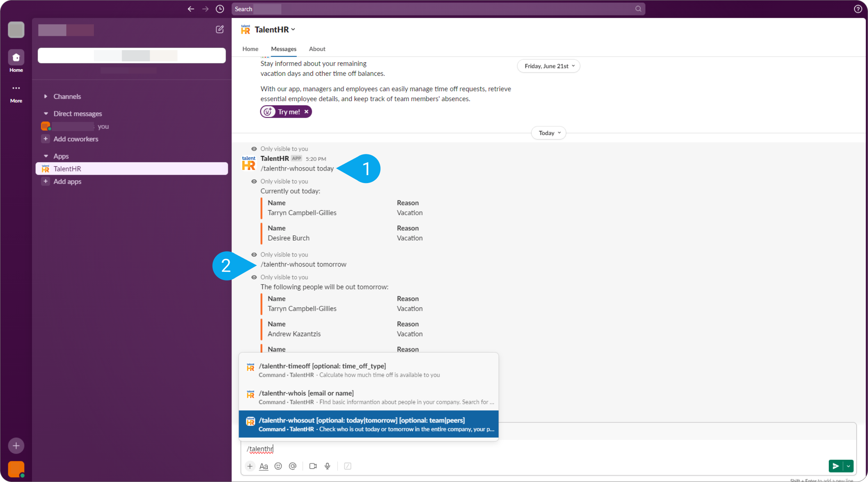Collapse the Direct messages section
The image size is (868, 482).
[46, 114]
